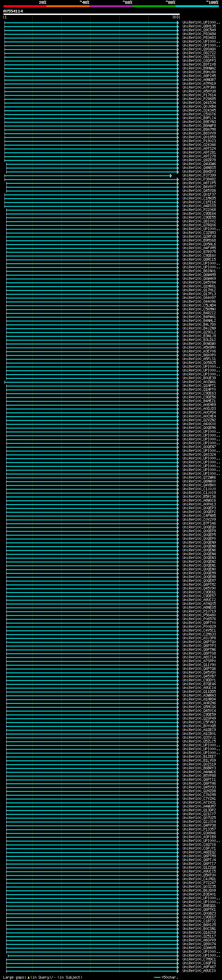Select alignment label UniRef100_C5XGT6

[199, 114]
